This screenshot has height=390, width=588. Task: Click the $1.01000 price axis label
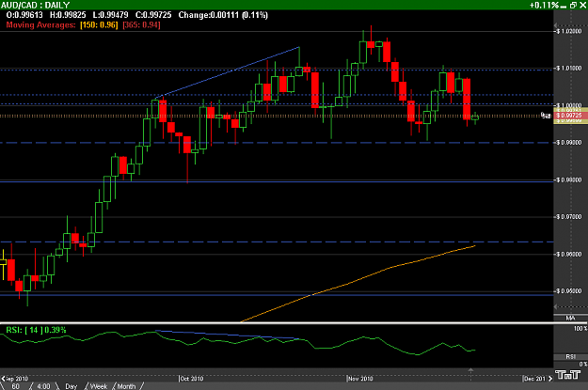coord(569,69)
